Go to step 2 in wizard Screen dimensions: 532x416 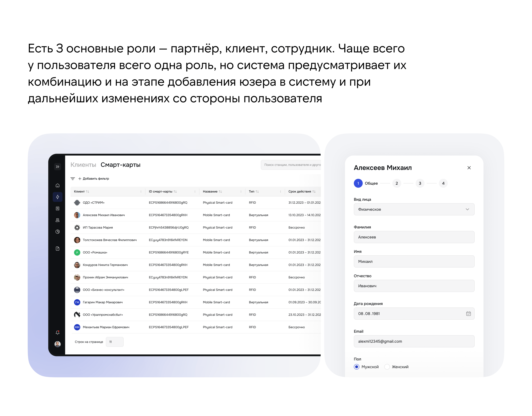tap(397, 183)
